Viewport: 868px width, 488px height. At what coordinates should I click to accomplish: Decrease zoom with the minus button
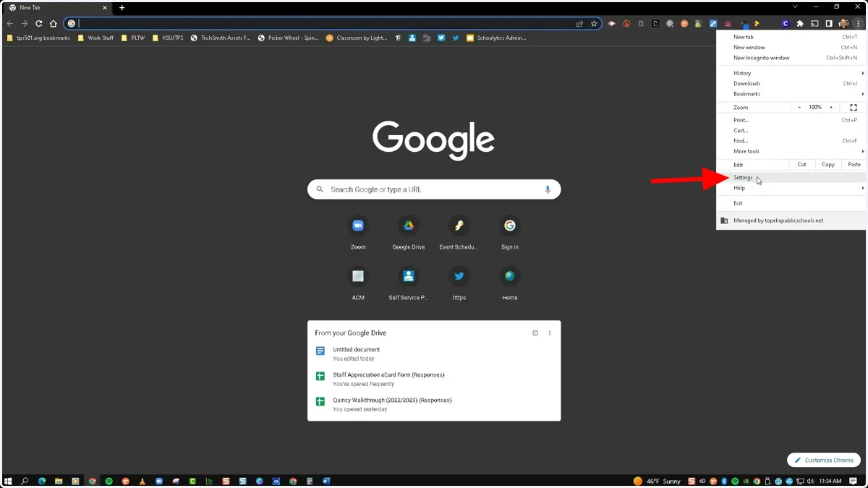[799, 107]
